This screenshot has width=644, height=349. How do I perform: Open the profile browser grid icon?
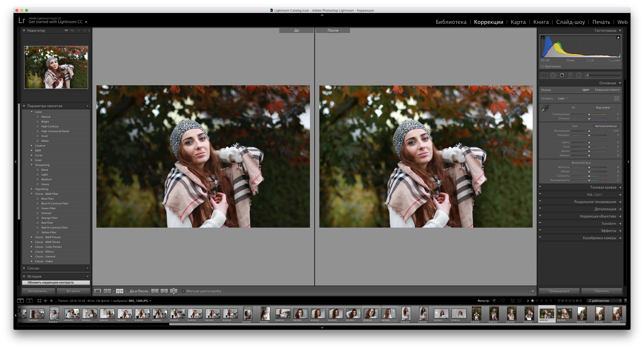pos(617,99)
